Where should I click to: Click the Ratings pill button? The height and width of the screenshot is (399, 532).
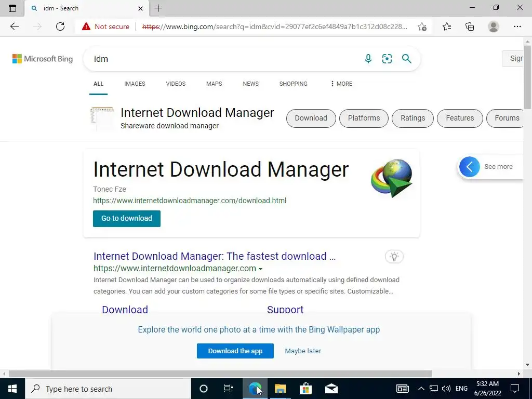[413, 118]
